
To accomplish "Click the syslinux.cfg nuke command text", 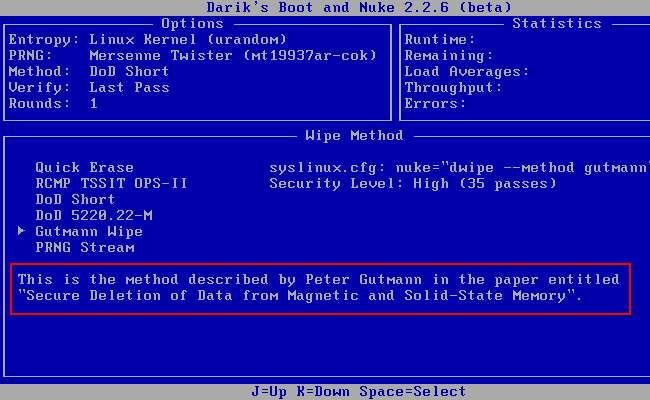I will (x=459, y=167).
